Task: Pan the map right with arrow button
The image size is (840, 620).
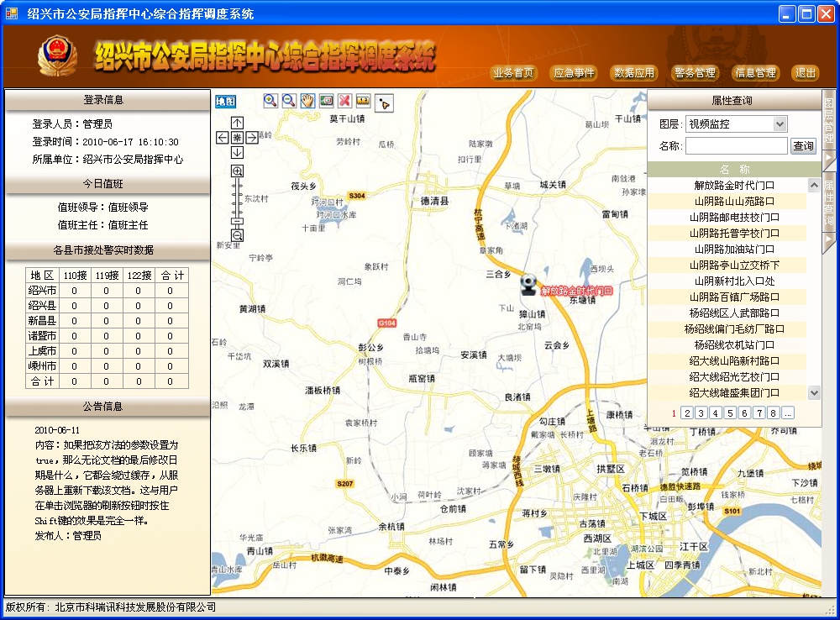Action: tap(252, 137)
